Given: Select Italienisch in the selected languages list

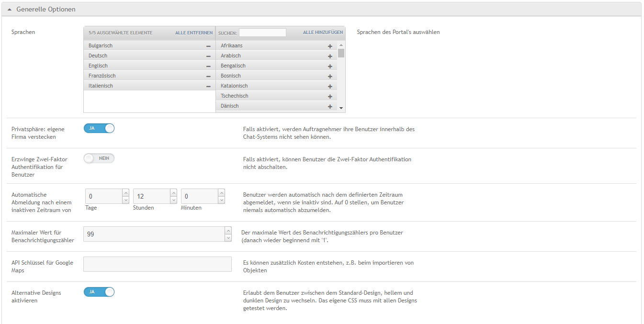Looking at the screenshot, I should pyautogui.click(x=149, y=86).
